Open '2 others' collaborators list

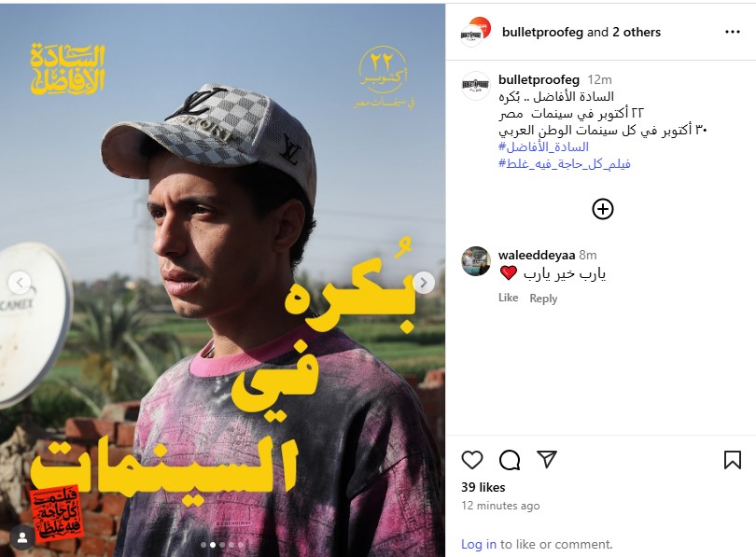coord(637,32)
